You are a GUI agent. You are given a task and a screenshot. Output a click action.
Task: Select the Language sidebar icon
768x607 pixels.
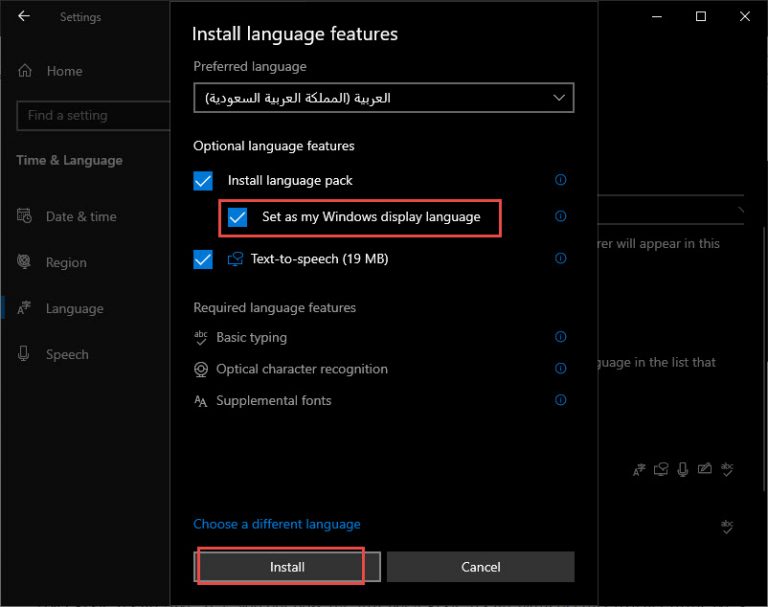click(24, 308)
